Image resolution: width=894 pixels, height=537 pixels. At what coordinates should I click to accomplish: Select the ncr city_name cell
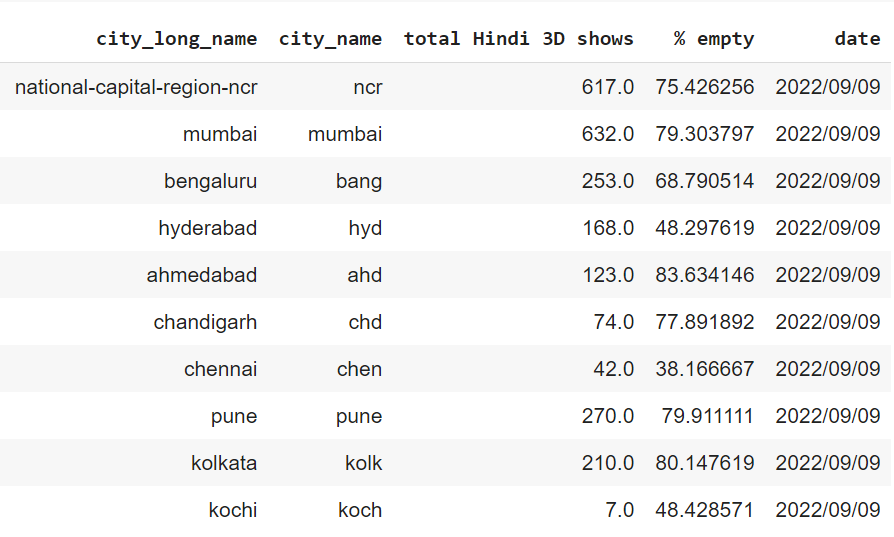(368, 87)
